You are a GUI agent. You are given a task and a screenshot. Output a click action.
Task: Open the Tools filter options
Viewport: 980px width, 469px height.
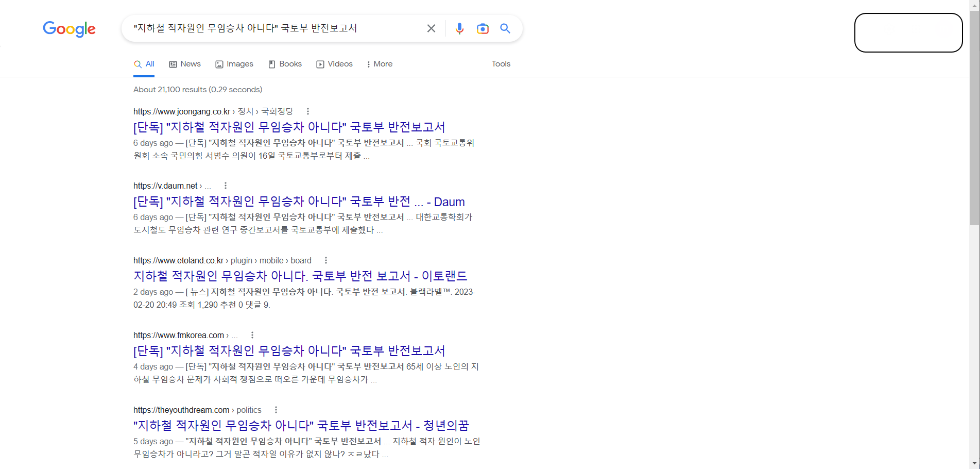(x=501, y=64)
